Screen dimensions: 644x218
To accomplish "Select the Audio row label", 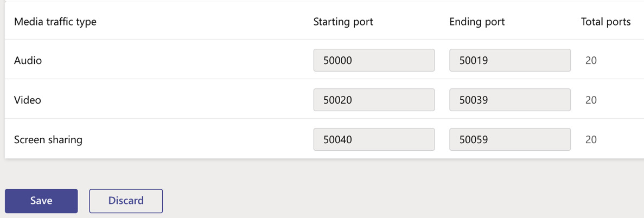I will [x=28, y=60].
